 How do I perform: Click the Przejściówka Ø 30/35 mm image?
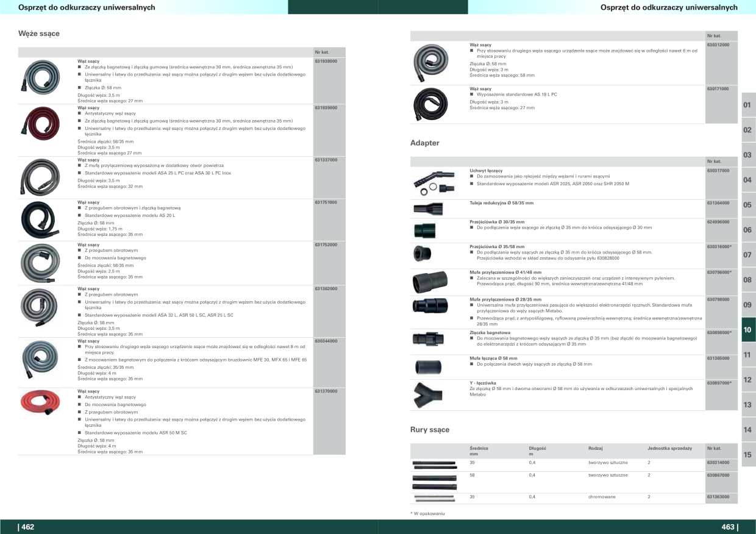426,230
